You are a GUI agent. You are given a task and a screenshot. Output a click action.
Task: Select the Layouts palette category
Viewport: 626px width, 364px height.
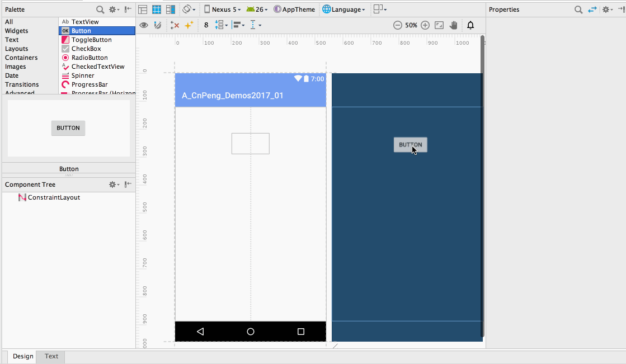point(16,49)
